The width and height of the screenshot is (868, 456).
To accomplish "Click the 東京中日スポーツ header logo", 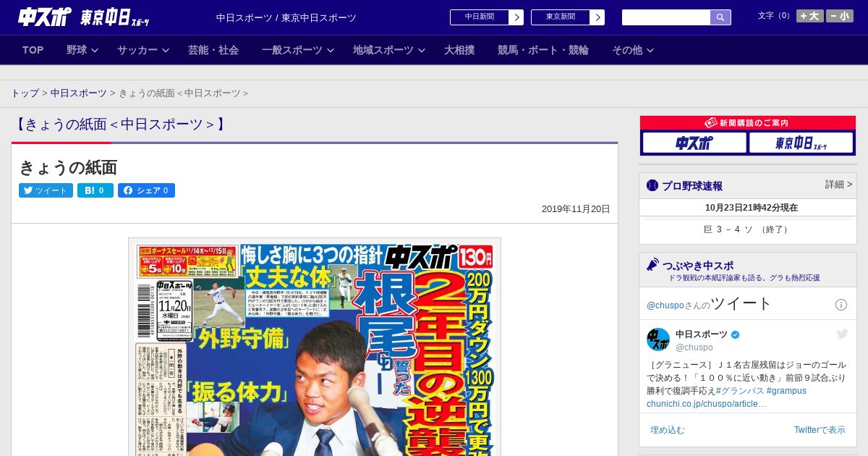I will tap(114, 17).
